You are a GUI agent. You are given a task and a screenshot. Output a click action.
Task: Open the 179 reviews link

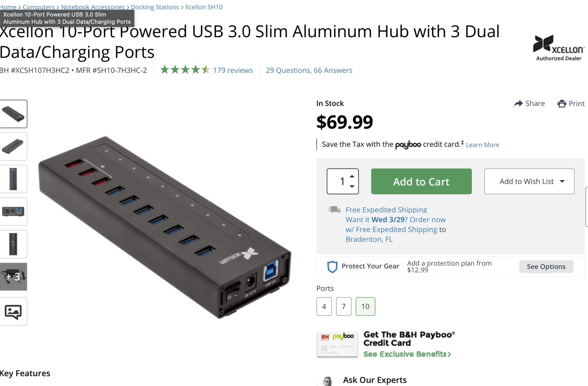pos(233,70)
